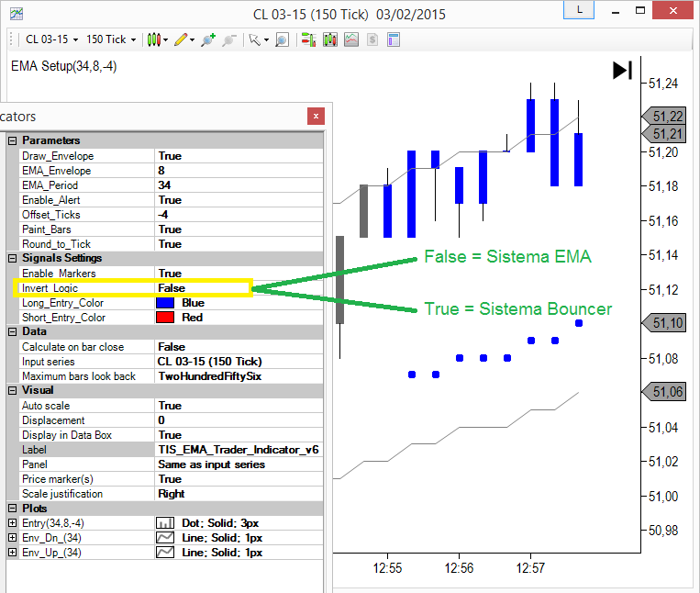Screen dimensions: 700x593
Task: Select the drawing tools pencil icon
Action: pyautogui.click(x=182, y=39)
